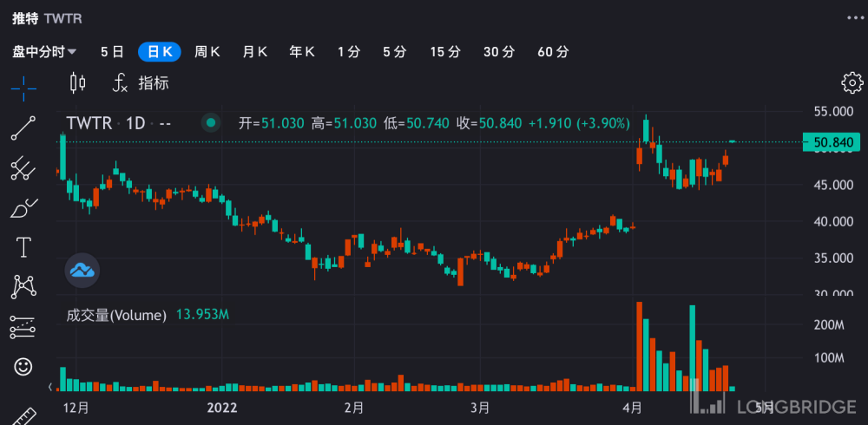
Task: Switch to the 15分 interval
Action: click(445, 52)
